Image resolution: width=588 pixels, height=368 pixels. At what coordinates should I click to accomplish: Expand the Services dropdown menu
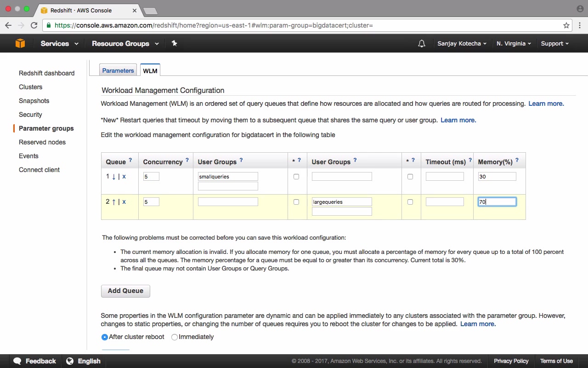[x=59, y=44]
